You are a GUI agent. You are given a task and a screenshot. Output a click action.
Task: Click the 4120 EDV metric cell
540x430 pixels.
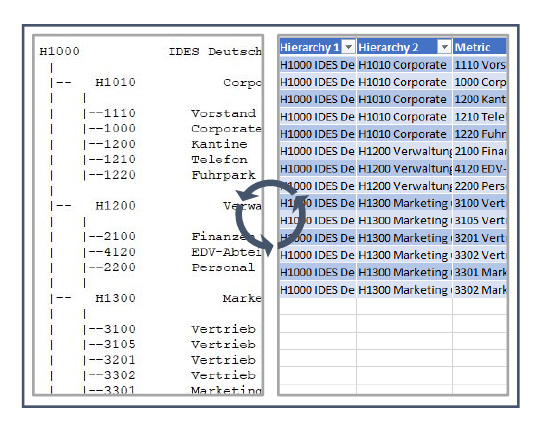tap(480, 169)
